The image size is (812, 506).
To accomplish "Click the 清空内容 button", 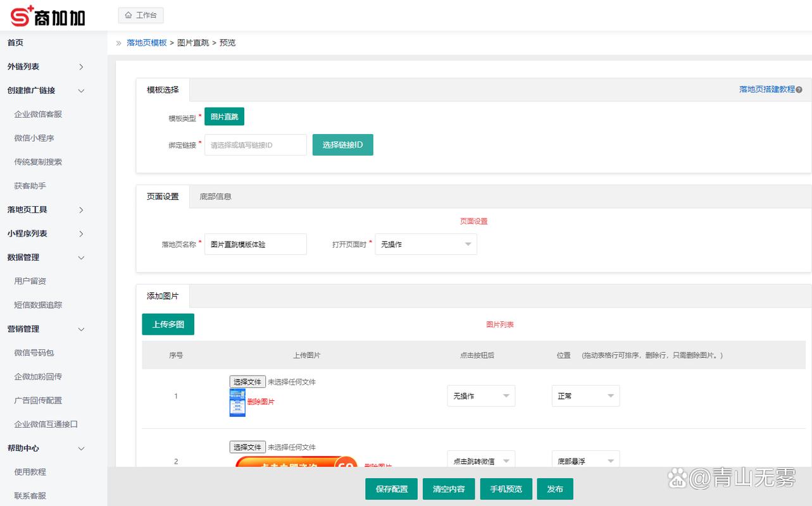I will pyautogui.click(x=449, y=489).
